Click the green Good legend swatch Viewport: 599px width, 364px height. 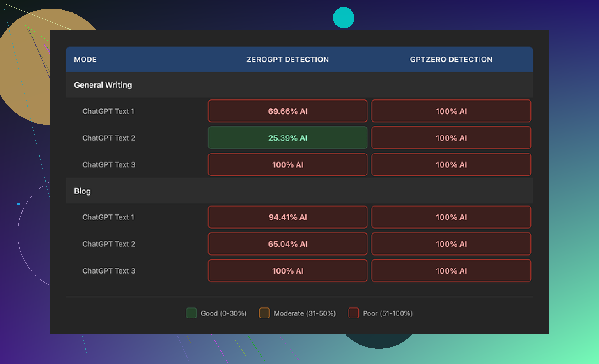point(191,313)
